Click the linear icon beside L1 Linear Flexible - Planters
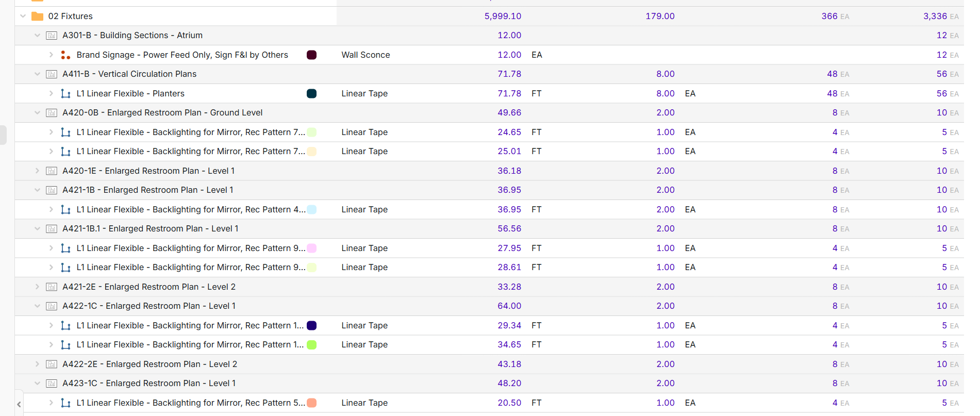980x416 pixels. [65, 94]
